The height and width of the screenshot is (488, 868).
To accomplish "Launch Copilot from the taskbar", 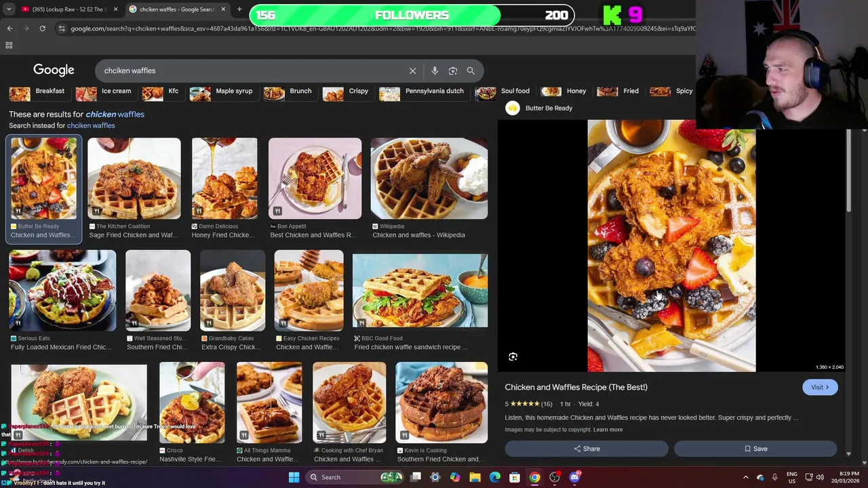I will (x=455, y=477).
